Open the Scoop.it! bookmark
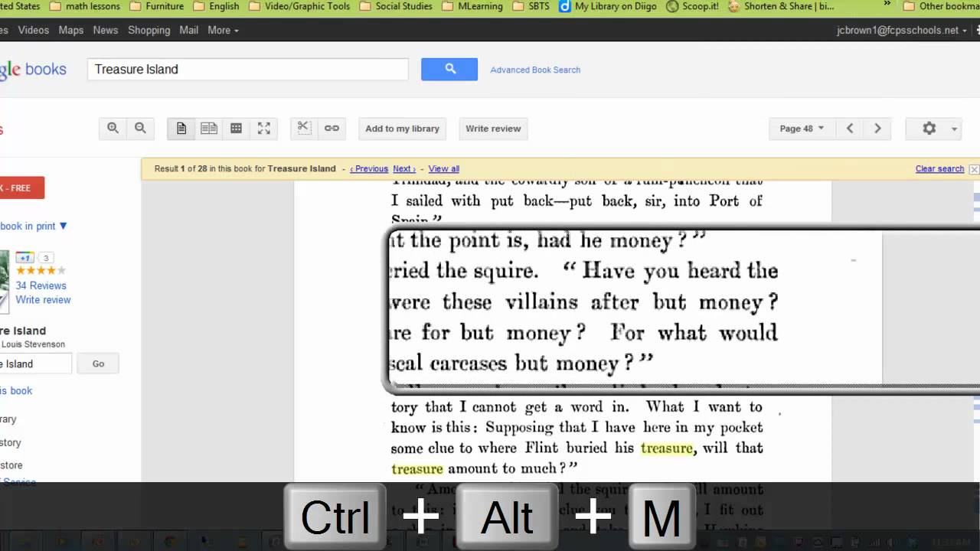 pos(692,6)
